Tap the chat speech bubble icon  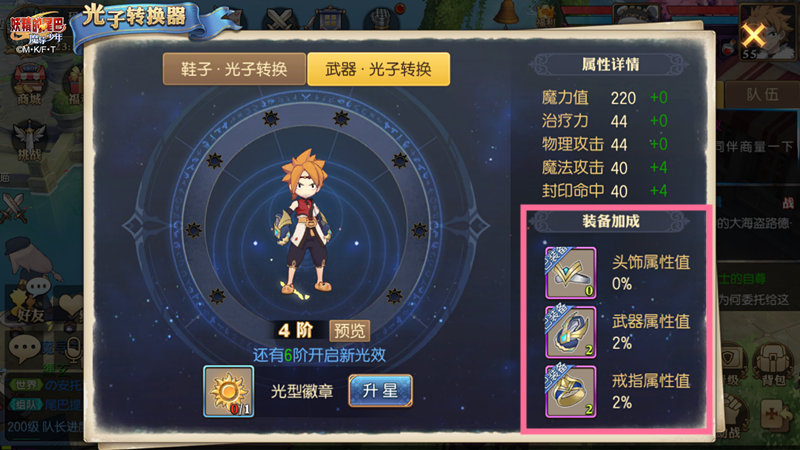pyautogui.click(x=23, y=348)
